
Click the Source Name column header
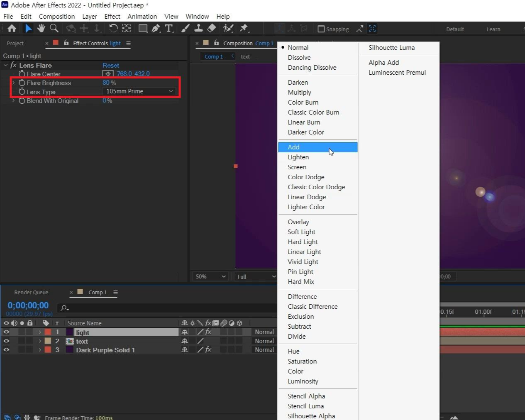(85, 323)
